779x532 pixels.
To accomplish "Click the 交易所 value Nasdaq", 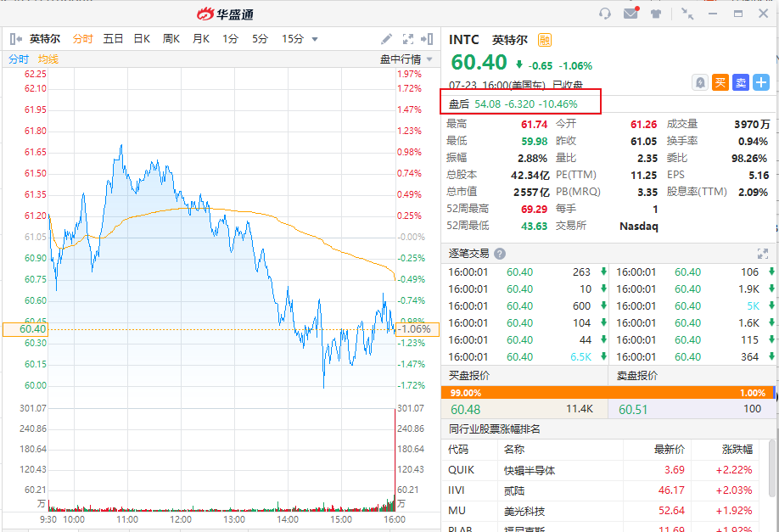I will click(639, 226).
